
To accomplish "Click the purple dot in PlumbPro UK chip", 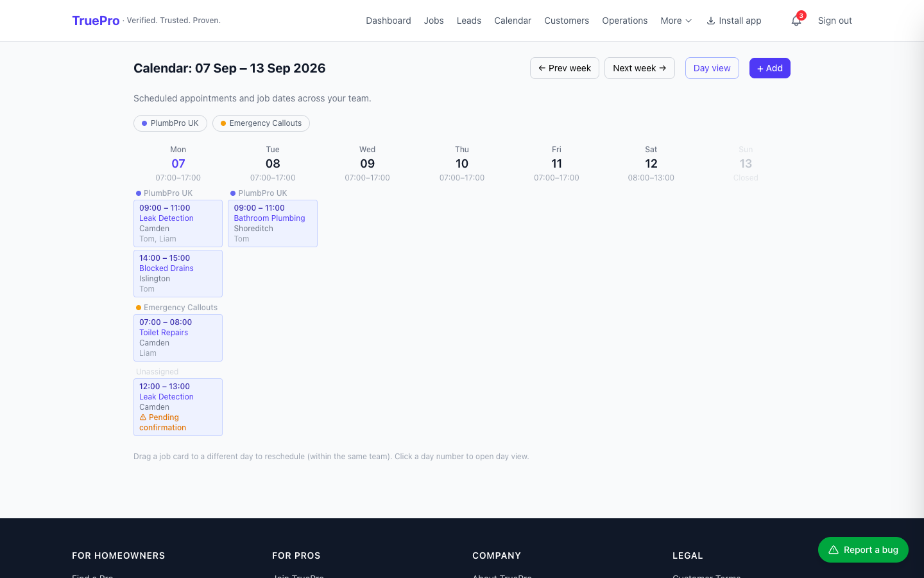I will click(144, 123).
